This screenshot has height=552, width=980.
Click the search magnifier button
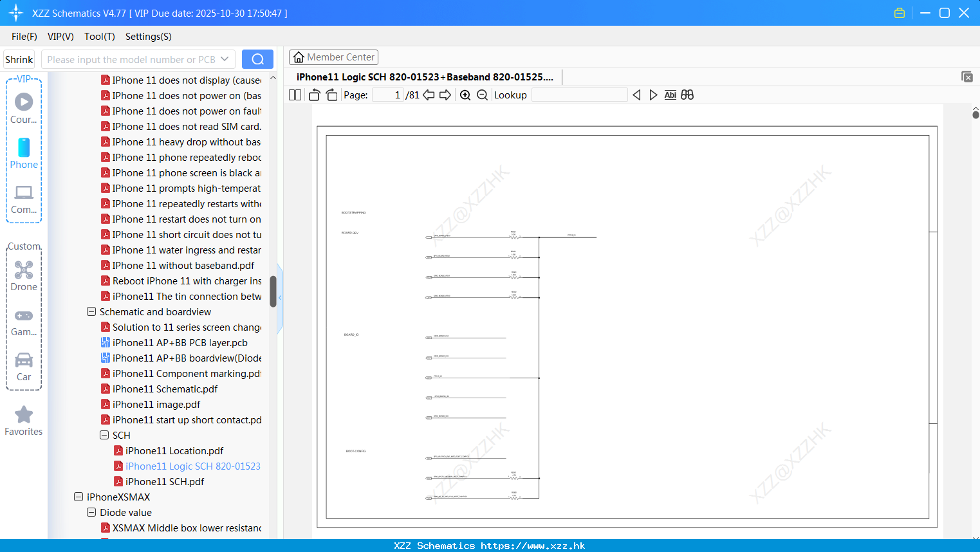[x=257, y=59]
